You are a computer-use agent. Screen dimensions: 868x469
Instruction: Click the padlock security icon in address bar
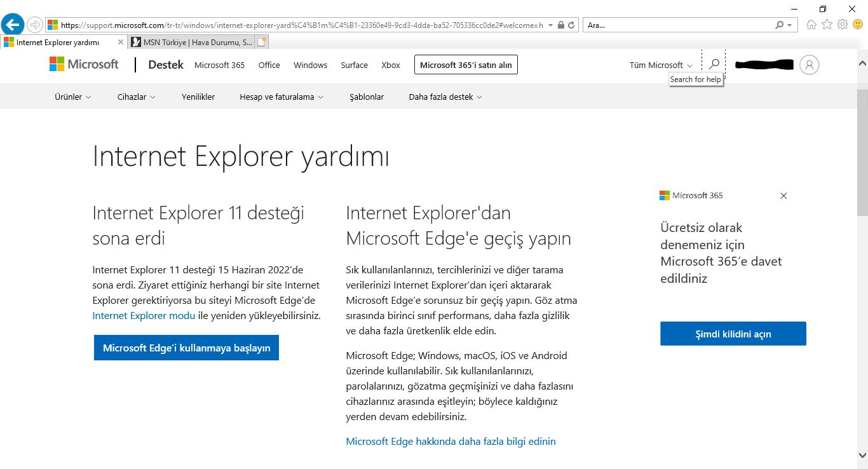560,25
